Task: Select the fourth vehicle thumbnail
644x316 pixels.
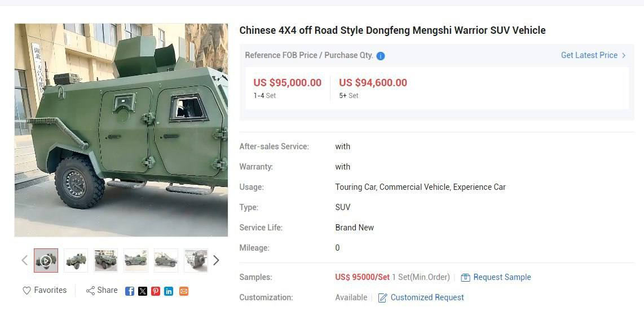Action: tap(136, 260)
